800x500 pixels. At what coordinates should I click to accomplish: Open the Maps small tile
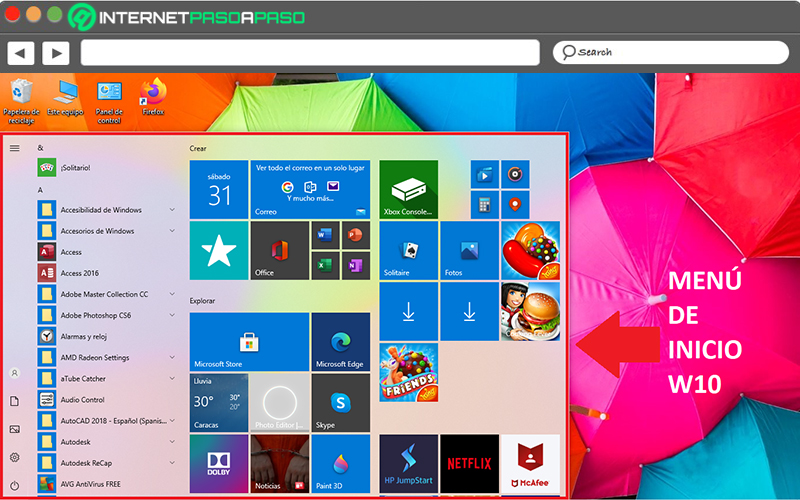click(x=515, y=205)
